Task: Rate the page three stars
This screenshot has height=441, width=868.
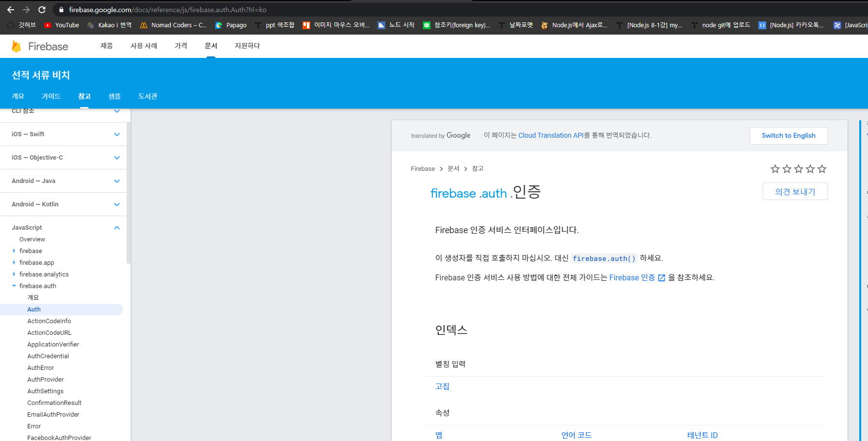Action: [798, 169]
